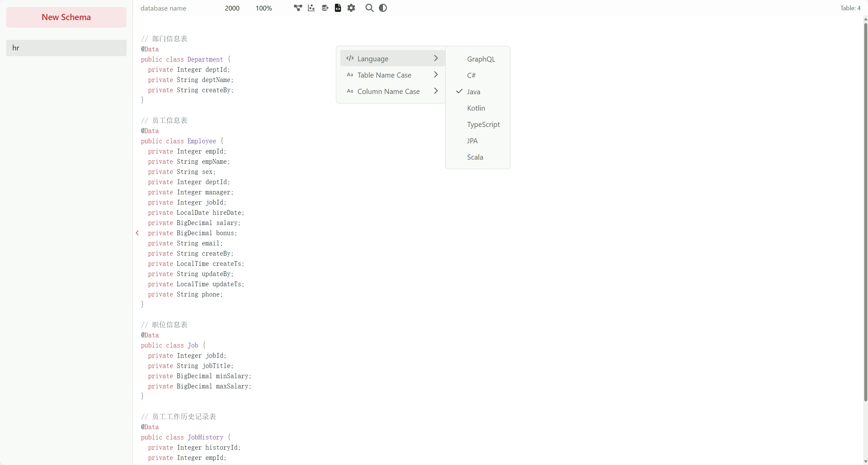Viewport: 868px width, 465px height.
Task: Pick GraphQL in the language submenu
Action: [x=481, y=59]
